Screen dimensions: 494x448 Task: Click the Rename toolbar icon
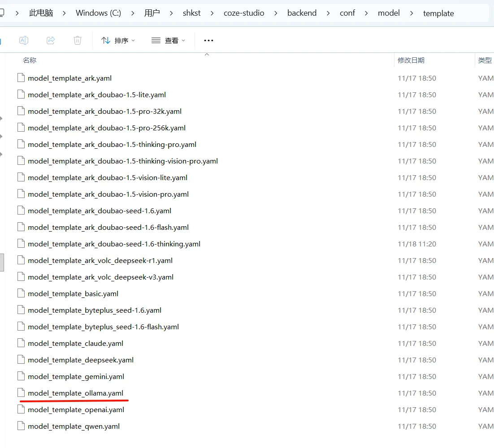point(24,40)
